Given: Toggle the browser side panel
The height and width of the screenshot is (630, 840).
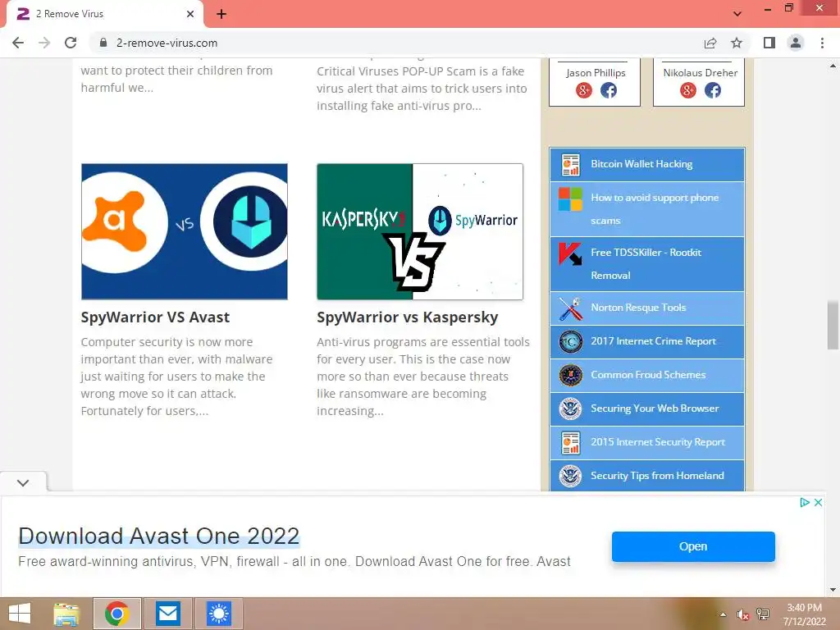Looking at the screenshot, I should 769,43.
